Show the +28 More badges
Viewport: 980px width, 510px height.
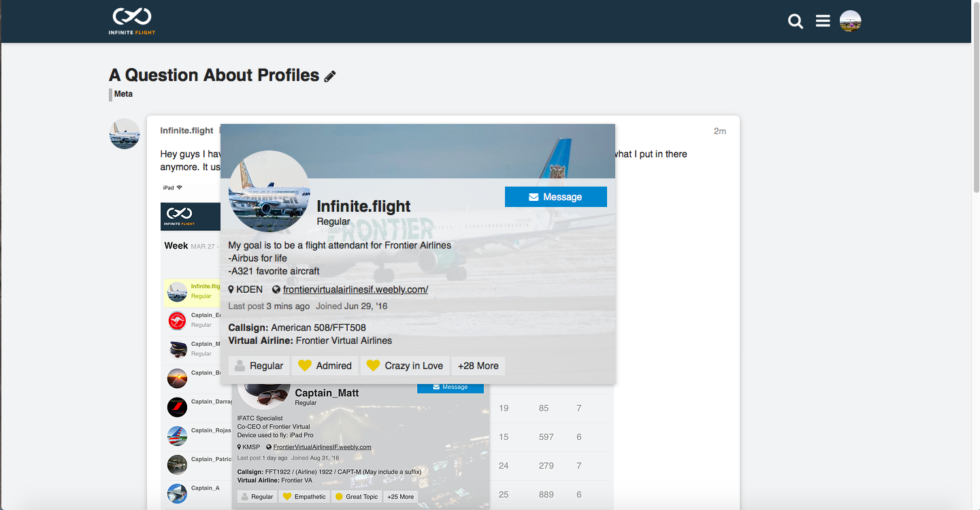pos(478,366)
